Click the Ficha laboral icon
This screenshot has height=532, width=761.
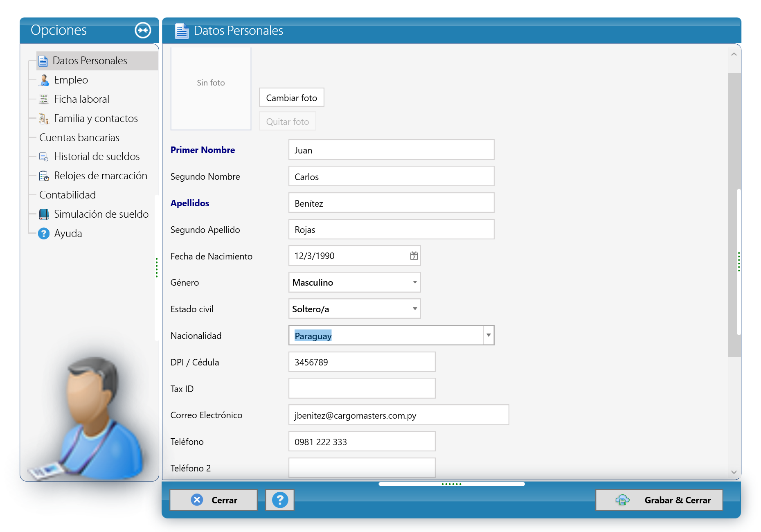pos(44,99)
